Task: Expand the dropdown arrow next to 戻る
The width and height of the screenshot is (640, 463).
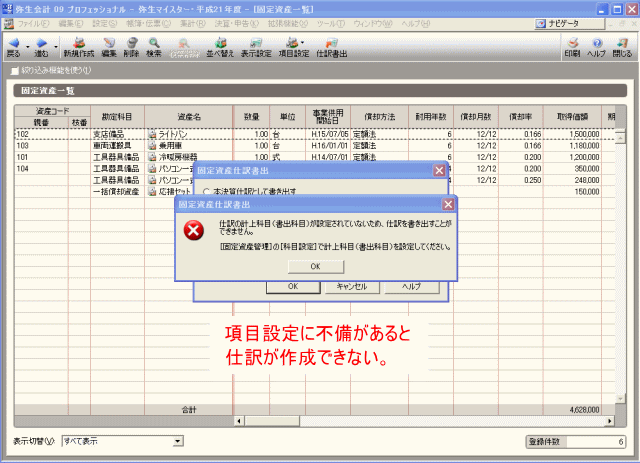Action: pyautogui.click(x=28, y=47)
